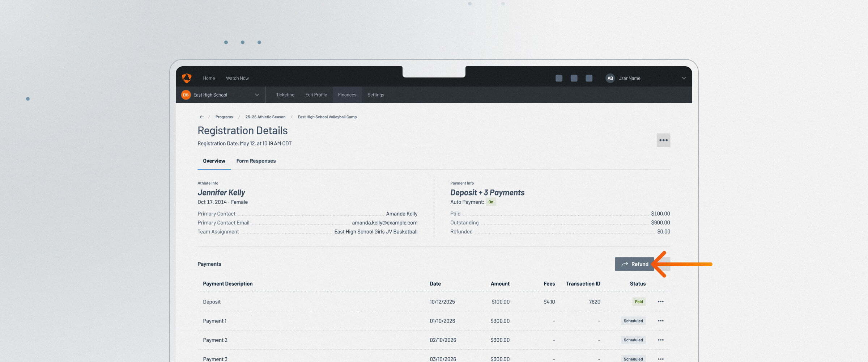Open the Ticketing menu item
This screenshot has height=362, width=868.
(x=285, y=95)
